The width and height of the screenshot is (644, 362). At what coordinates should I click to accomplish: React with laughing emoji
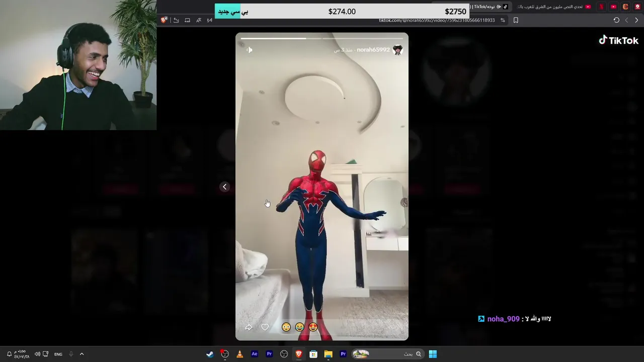click(x=300, y=327)
